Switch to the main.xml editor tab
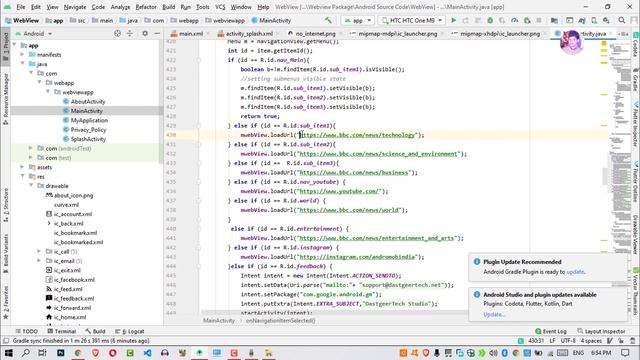The width and height of the screenshot is (640, 360). pos(190,33)
